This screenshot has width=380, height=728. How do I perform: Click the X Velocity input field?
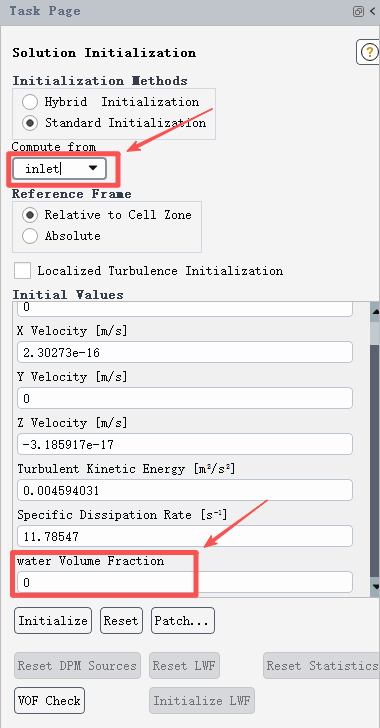(184, 353)
